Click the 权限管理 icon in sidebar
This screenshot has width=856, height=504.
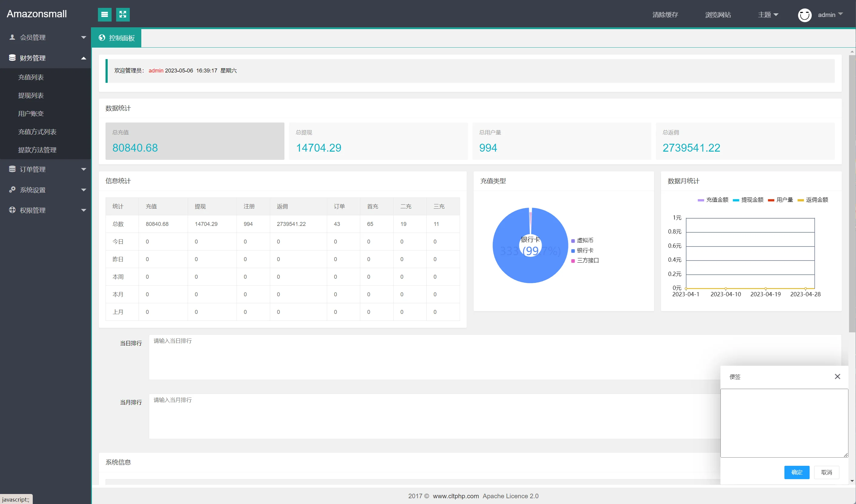(x=12, y=210)
